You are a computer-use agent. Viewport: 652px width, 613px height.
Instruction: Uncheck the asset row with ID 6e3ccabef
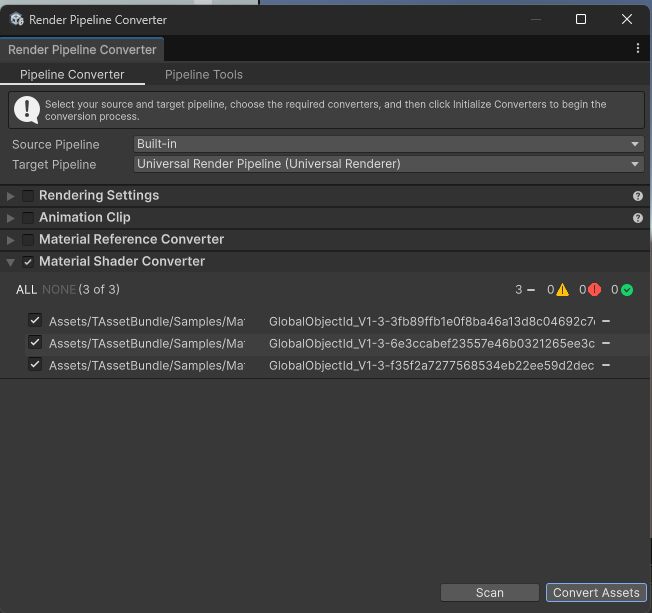coord(35,343)
